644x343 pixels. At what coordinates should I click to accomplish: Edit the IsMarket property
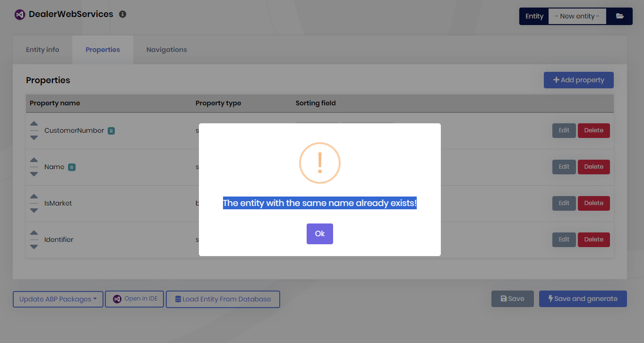(x=564, y=203)
